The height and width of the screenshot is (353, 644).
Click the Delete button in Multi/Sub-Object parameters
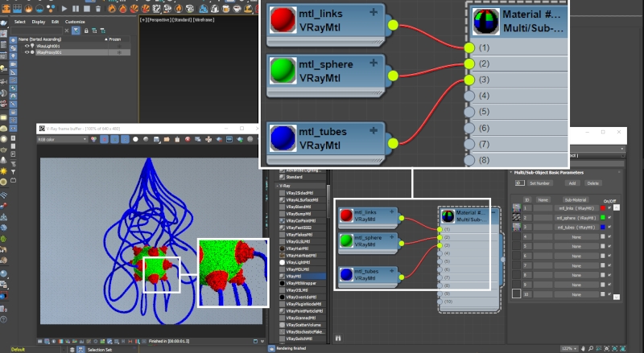point(592,183)
